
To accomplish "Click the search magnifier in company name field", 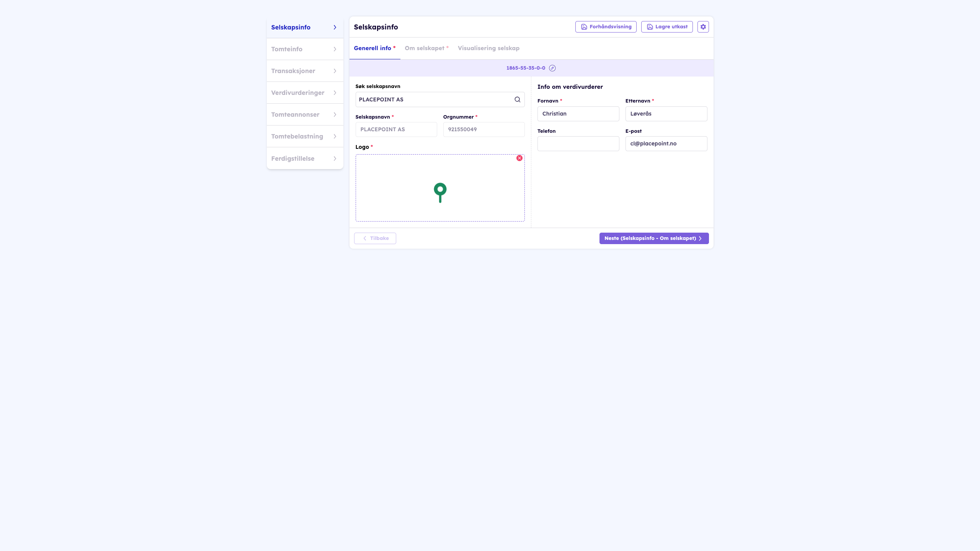I will pyautogui.click(x=518, y=99).
